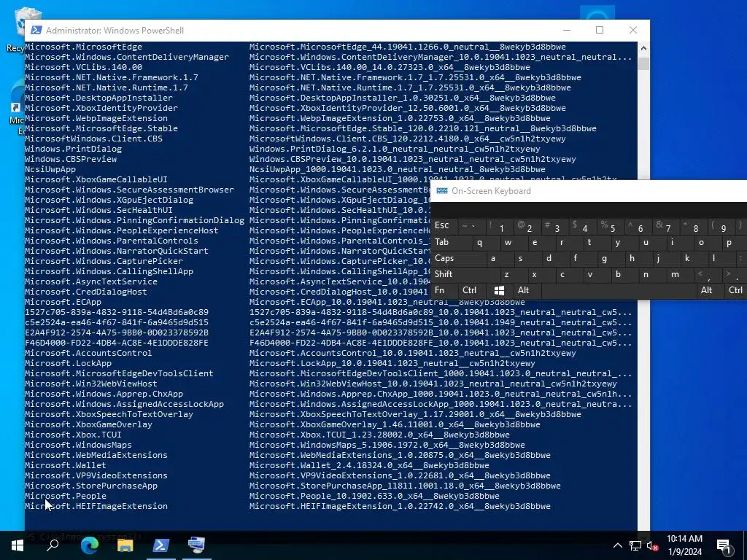The image size is (747, 560).
Task: Launch Microsoft Edge from taskbar
Action: click(90, 545)
